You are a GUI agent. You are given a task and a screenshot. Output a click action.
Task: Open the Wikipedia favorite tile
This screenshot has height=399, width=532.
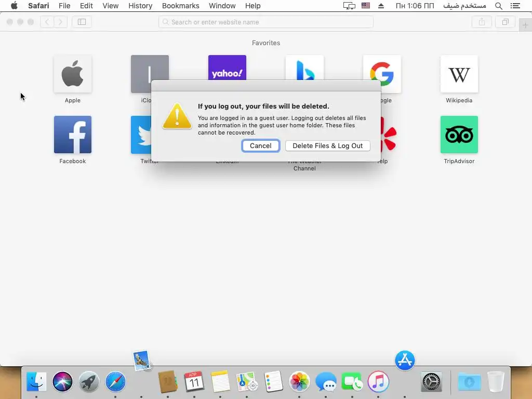point(459,74)
